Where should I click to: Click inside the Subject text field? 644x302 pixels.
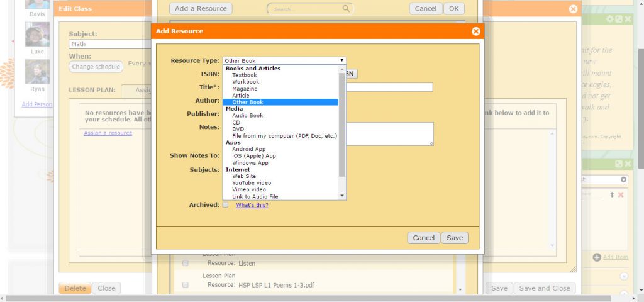tap(110, 45)
